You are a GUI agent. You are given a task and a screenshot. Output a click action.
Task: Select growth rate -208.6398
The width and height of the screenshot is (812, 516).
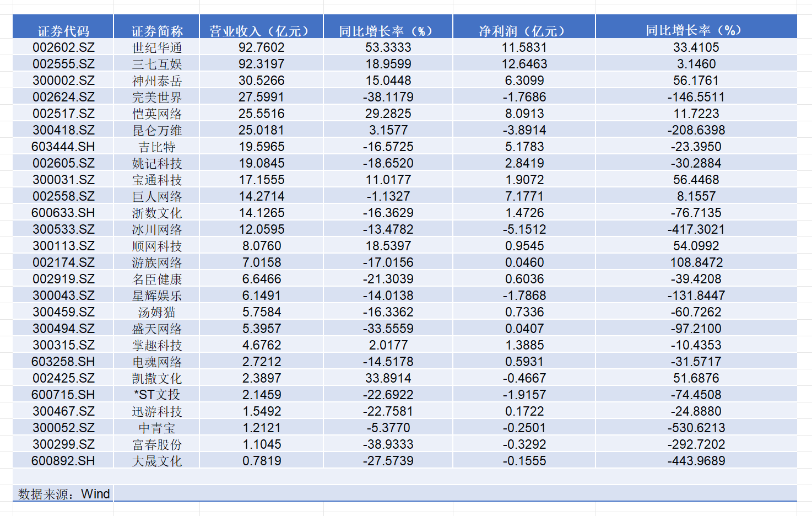696,130
